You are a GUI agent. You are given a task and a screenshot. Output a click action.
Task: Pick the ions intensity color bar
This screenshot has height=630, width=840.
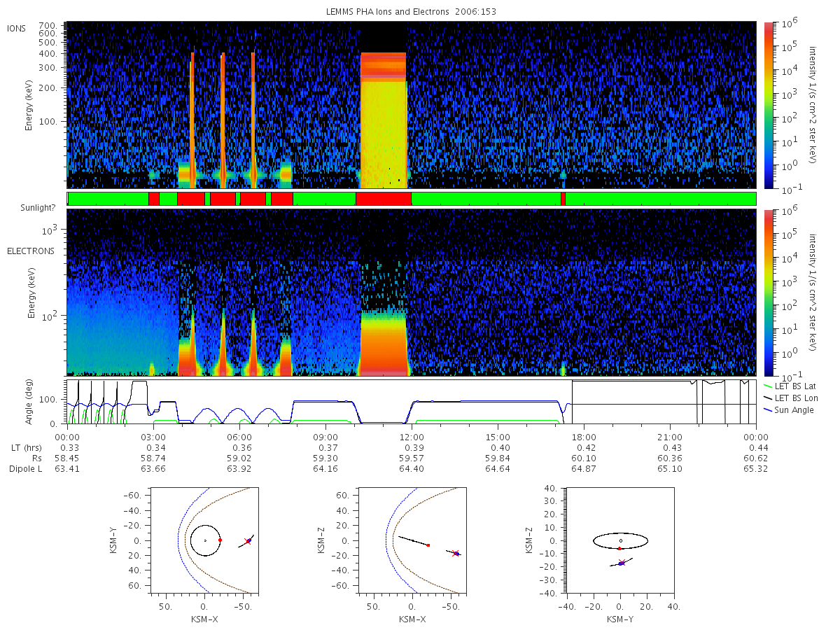[x=769, y=105]
